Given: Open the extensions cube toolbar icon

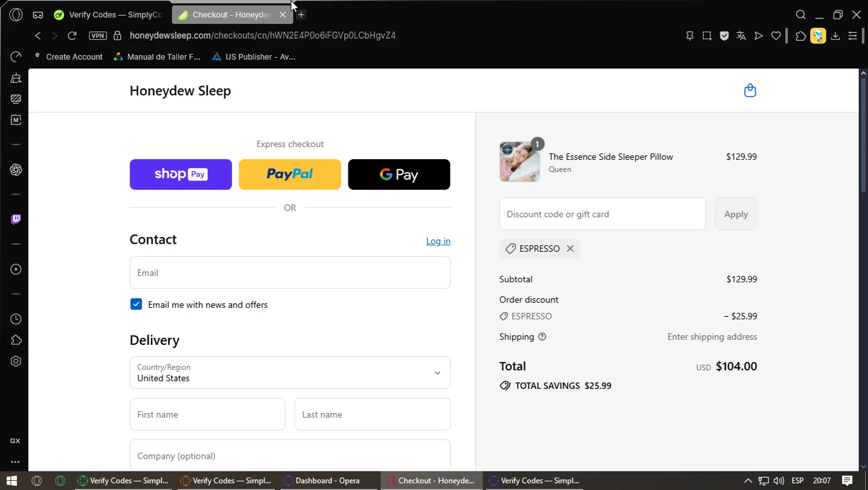Looking at the screenshot, I should pos(801,36).
